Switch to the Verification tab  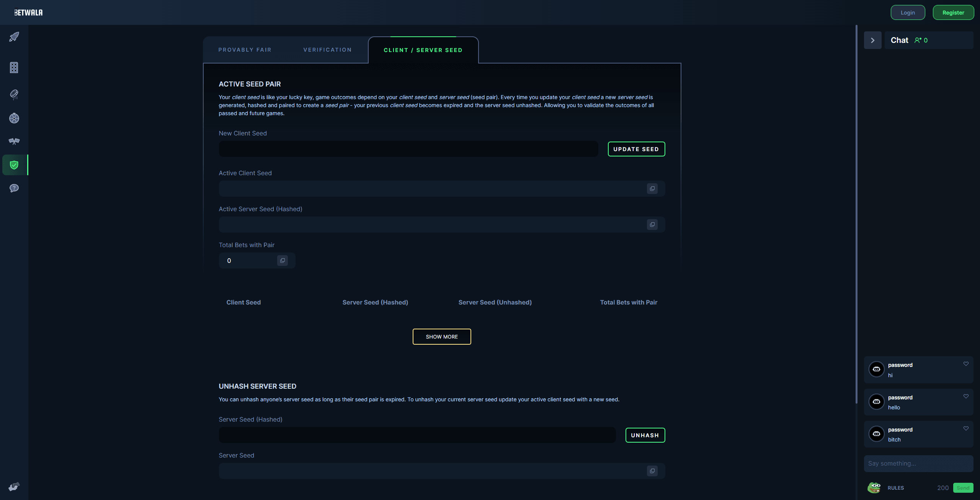click(327, 50)
